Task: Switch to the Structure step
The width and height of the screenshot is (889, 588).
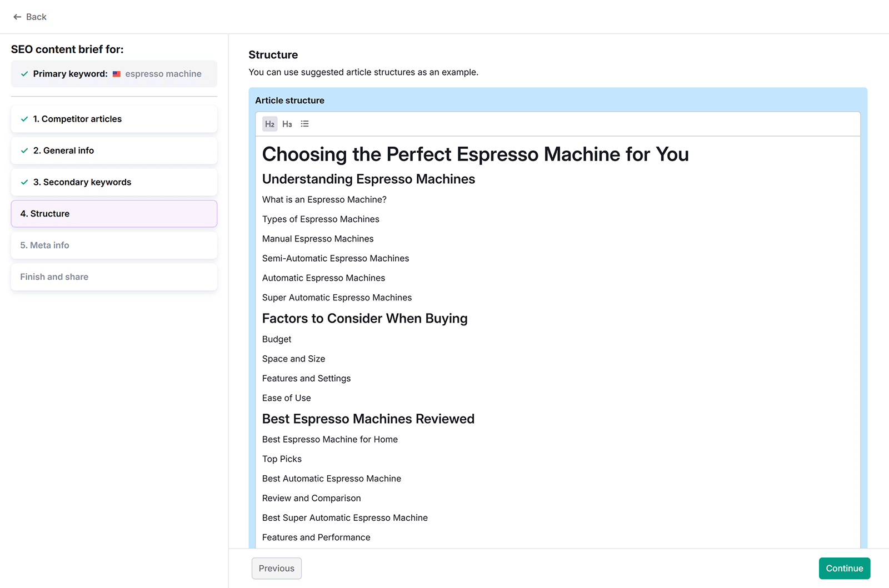Action: 113,213
